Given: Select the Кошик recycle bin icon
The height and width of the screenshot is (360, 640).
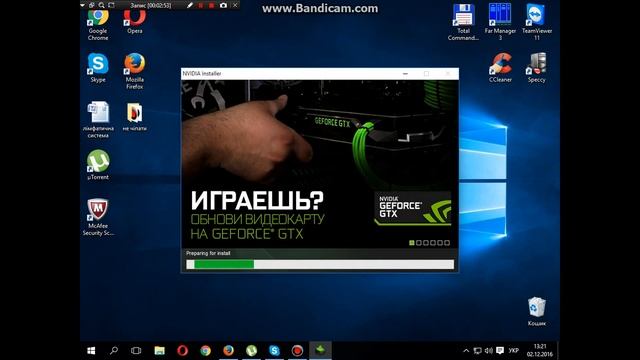Looking at the screenshot, I should (537, 311).
